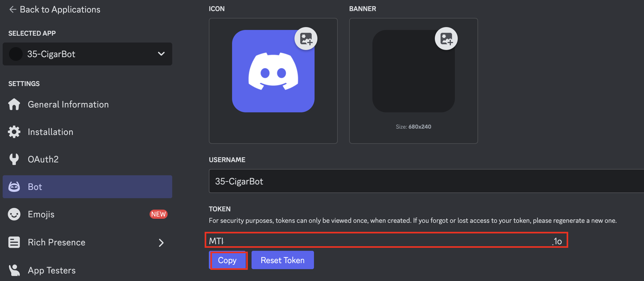Image resolution: width=644 pixels, height=281 pixels.
Task: Click the smiley icon beside Emojis
Action: point(14,214)
